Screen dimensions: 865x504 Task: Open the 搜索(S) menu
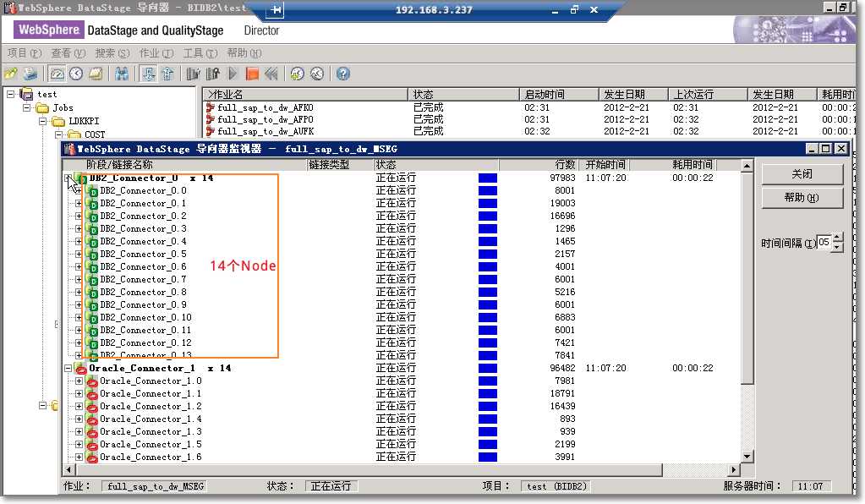click(x=112, y=53)
